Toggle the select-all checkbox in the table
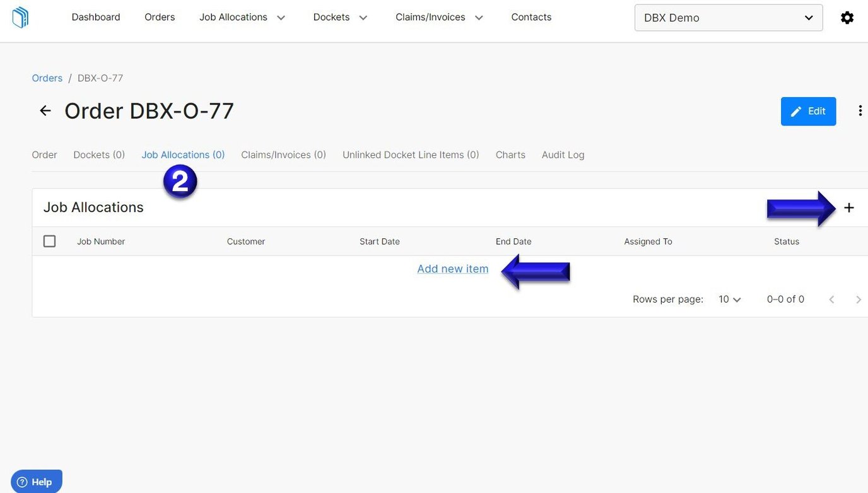 tap(49, 241)
